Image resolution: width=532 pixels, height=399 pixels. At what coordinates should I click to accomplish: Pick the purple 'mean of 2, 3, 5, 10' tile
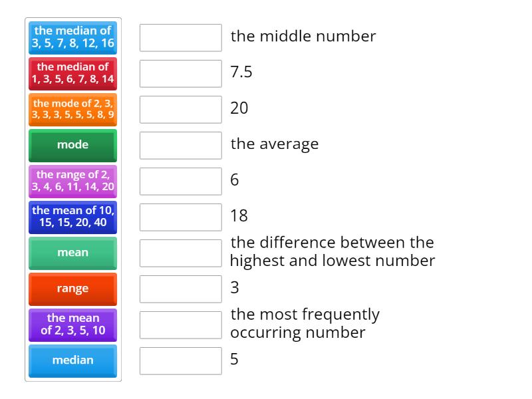point(73,325)
